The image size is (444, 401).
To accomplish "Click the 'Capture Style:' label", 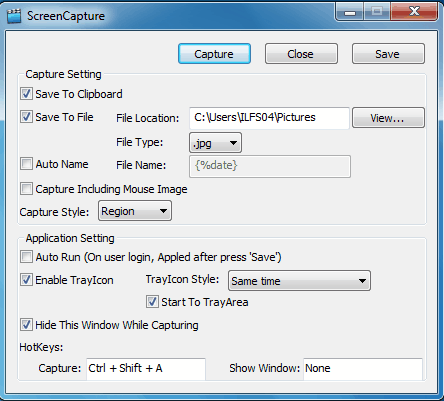I will [x=54, y=212].
